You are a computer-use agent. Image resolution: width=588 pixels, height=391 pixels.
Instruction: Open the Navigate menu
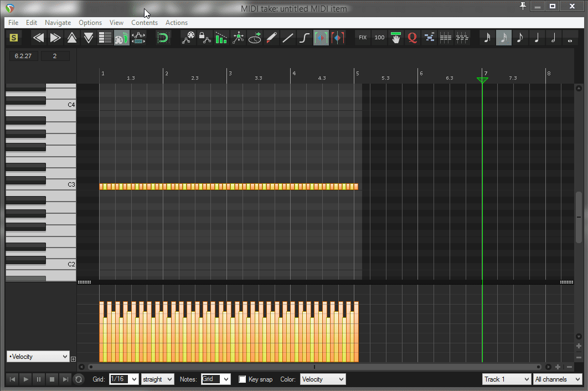58,23
